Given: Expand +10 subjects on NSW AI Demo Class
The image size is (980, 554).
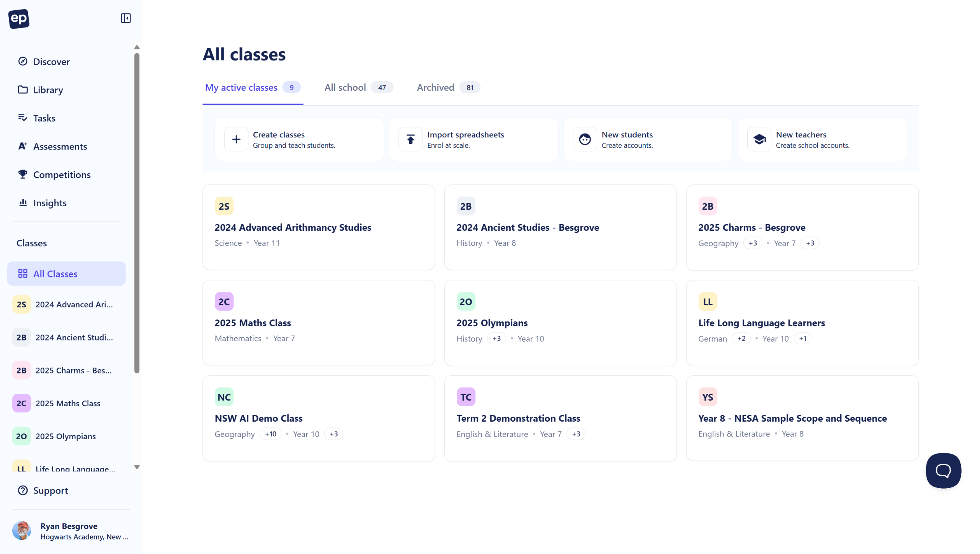Looking at the screenshot, I should pyautogui.click(x=270, y=434).
